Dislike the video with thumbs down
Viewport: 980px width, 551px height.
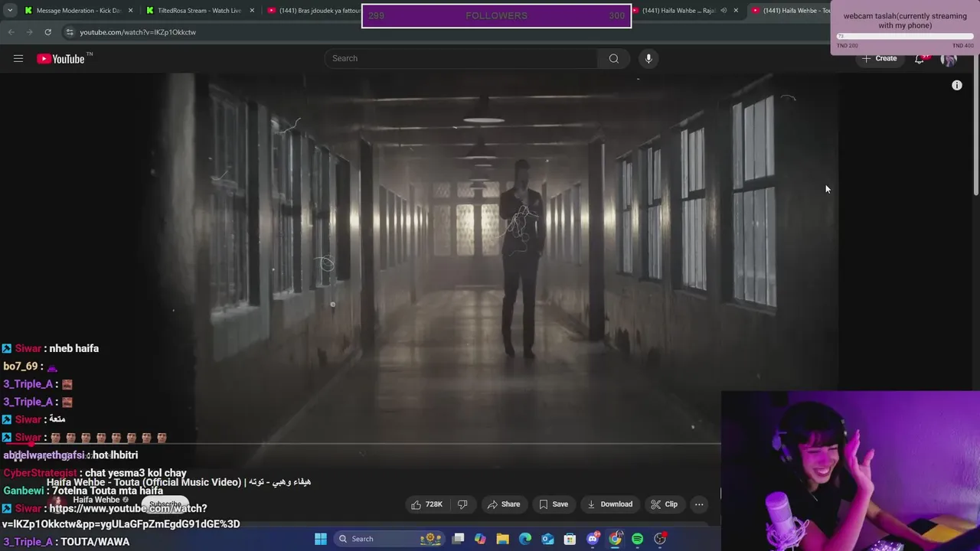(462, 504)
